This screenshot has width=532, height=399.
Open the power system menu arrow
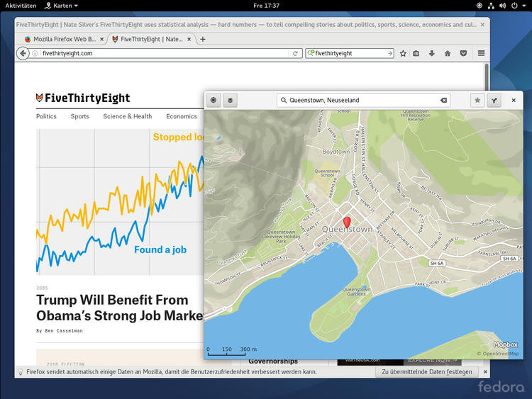tap(524, 6)
